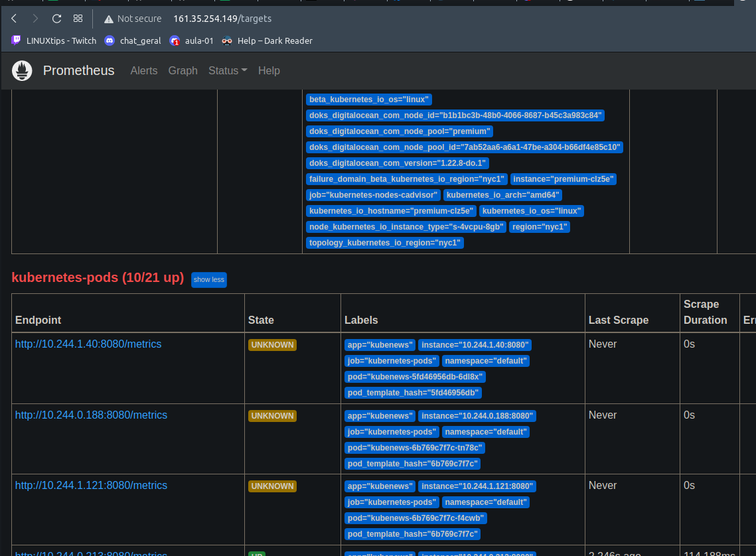Open the tab grid icon
The width and height of the screenshot is (756, 556).
coord(78,19)
